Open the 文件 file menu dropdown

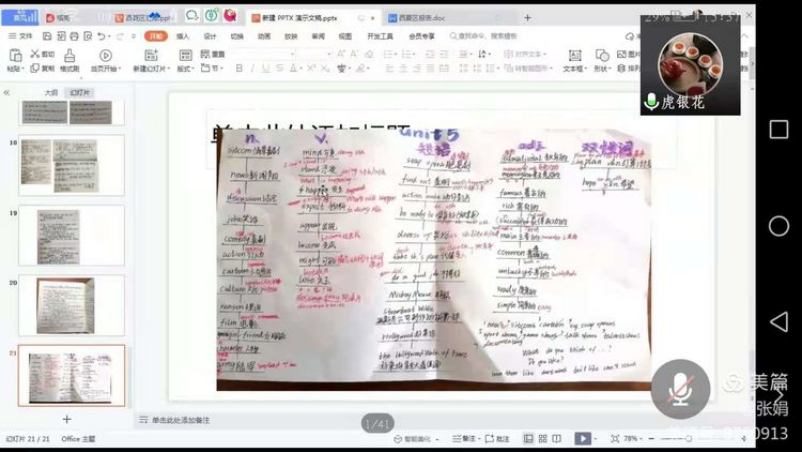(x=20, y=36)
